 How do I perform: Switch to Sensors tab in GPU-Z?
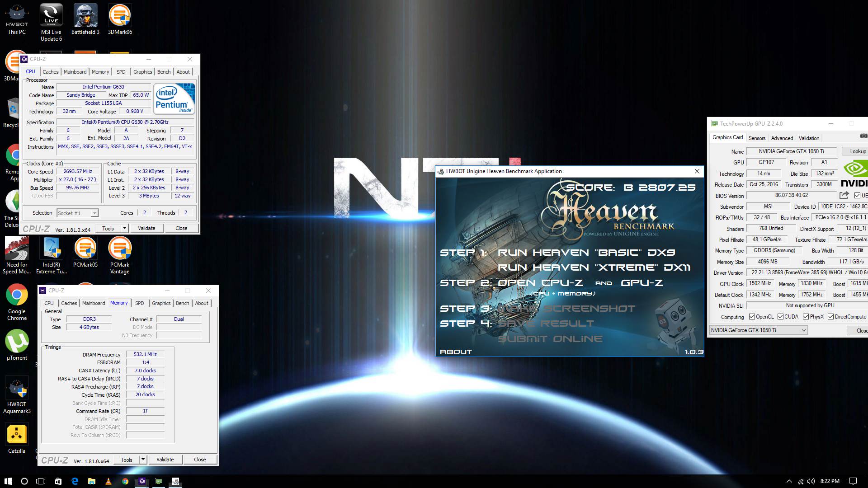(757, 138)
